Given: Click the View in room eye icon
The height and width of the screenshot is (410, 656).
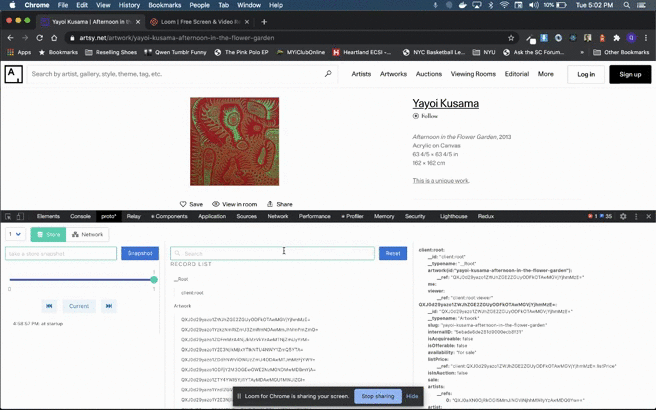Looking at the screenshot, I should coord(215,204).
